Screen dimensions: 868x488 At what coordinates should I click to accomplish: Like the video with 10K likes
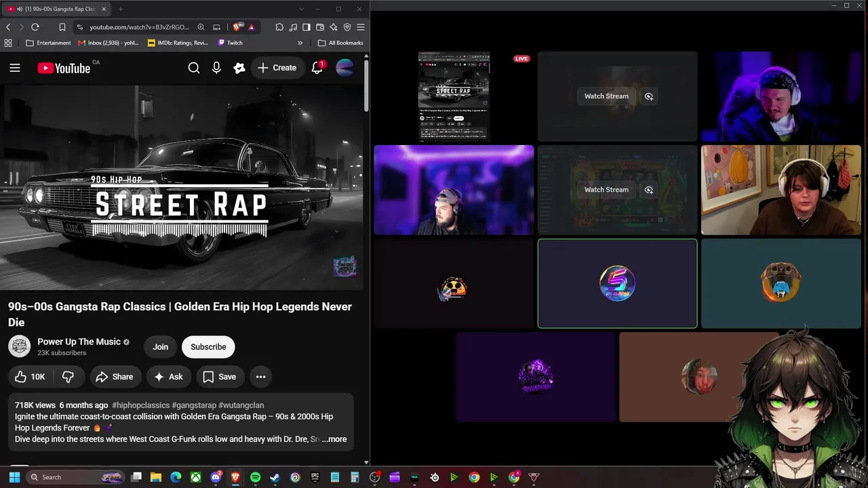click(x=30, y=377)
